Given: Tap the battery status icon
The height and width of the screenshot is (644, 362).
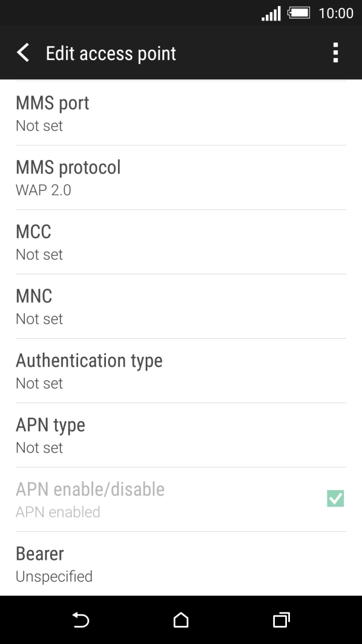Looking at the screenshot, I should 298,13.
